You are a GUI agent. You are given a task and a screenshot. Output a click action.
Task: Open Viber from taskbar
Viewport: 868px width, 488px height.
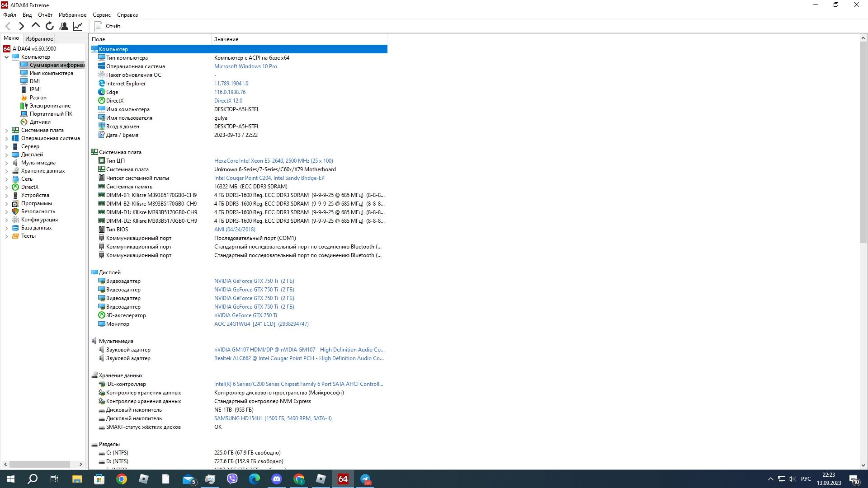click(x=232, y=479)
